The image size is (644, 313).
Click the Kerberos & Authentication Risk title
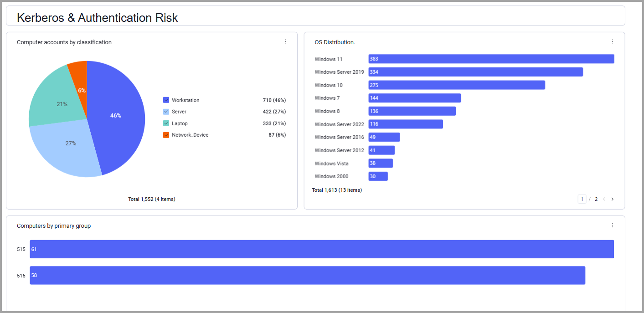[97, 18]
